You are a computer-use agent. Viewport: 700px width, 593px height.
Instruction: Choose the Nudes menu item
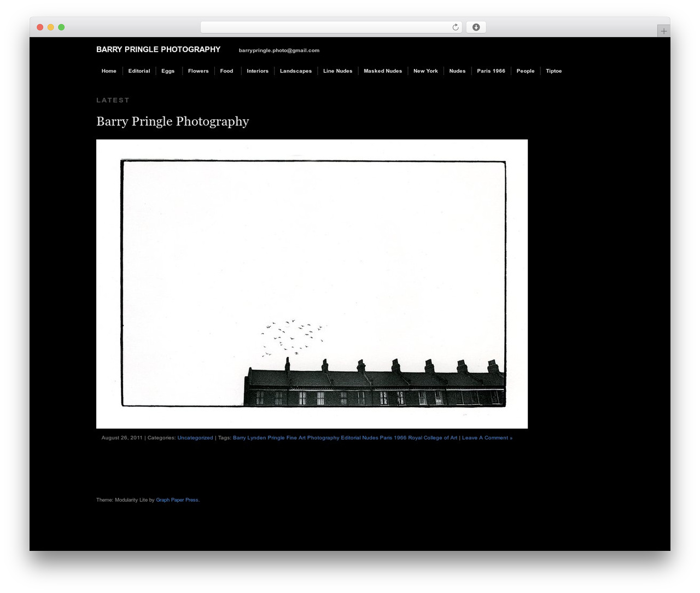click(457, 71)
